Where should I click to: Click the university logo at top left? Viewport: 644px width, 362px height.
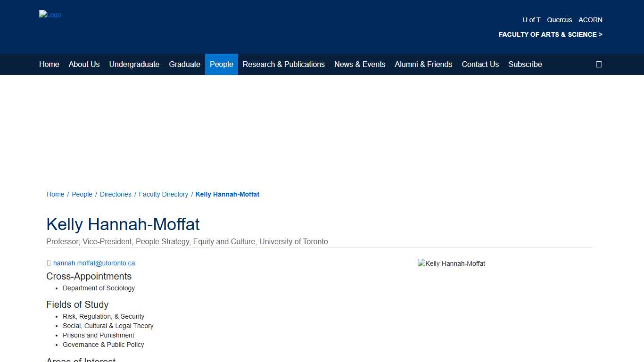pos(50,15)
